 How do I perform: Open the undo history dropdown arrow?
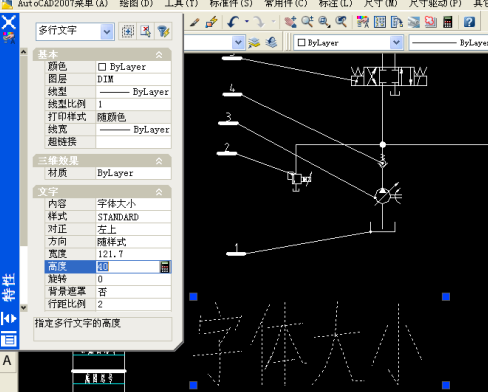tap(247, 21)
